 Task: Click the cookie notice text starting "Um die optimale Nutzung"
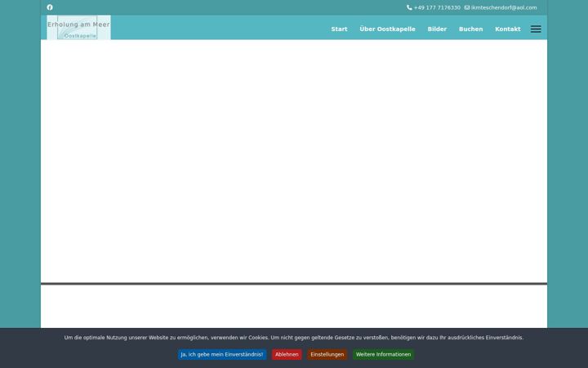(x=294, y=338)
